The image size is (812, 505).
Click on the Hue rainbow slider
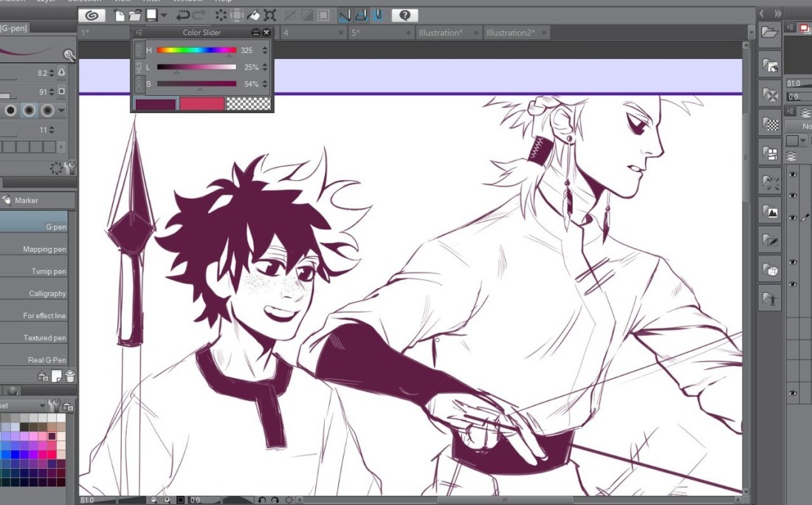click(196, 50)
